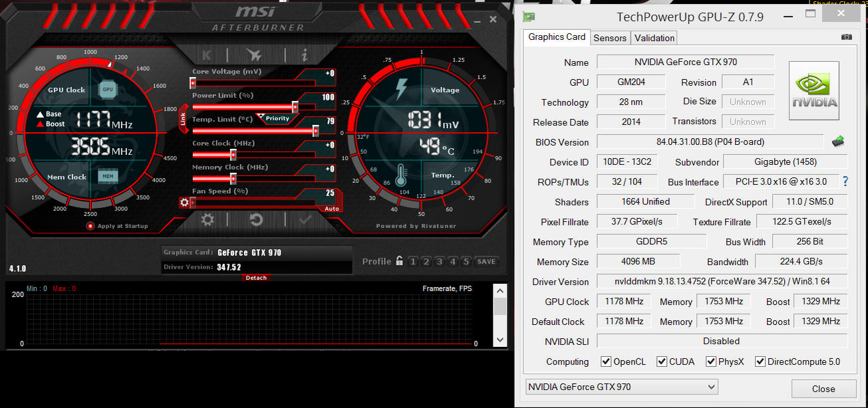Select profile slot 5
Image resolution: width=868 pixels, height=408 pixels.
pos(466,261)
